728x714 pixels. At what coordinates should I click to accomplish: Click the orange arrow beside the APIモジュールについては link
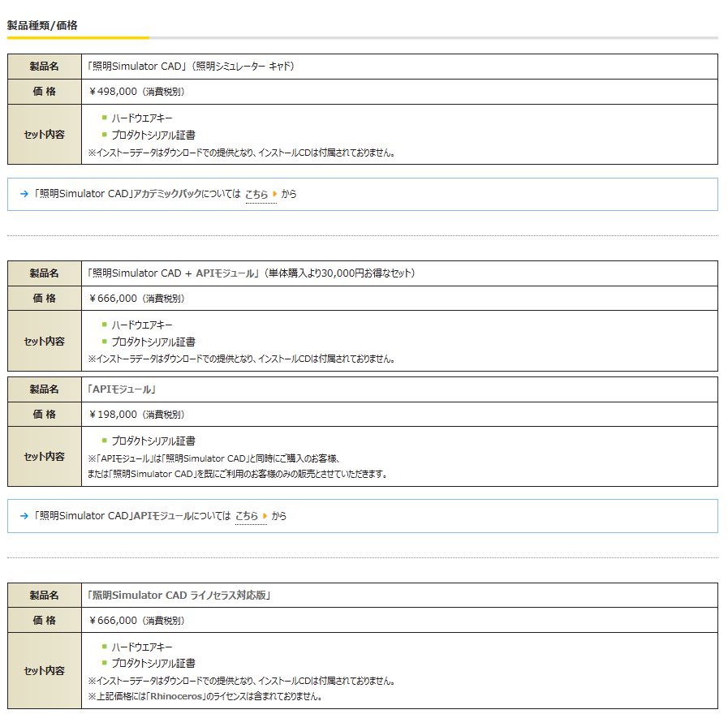(x=265, y=516)
